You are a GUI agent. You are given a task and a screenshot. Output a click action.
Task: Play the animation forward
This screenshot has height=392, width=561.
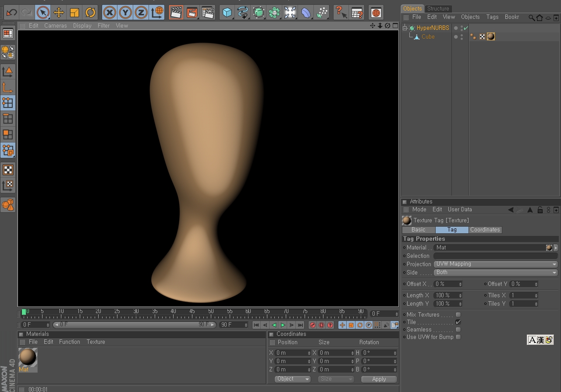pyautogui.click(x=283, y=325)
